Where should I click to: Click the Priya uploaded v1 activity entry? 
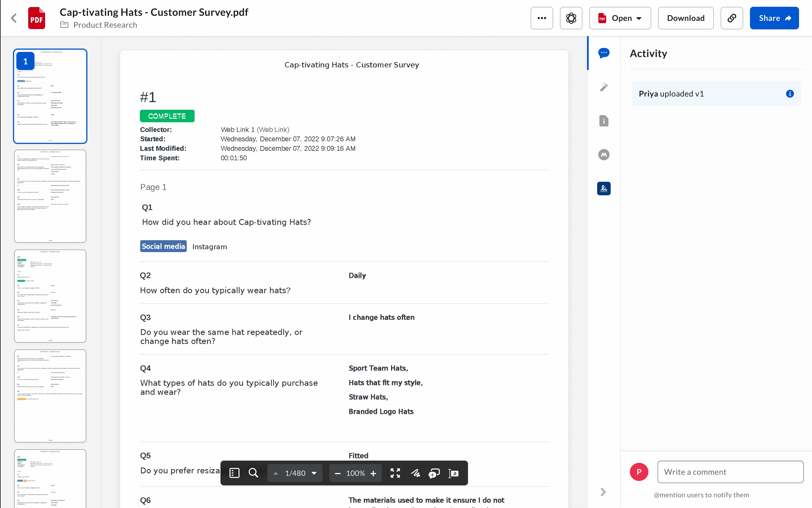tap(716, 94)
